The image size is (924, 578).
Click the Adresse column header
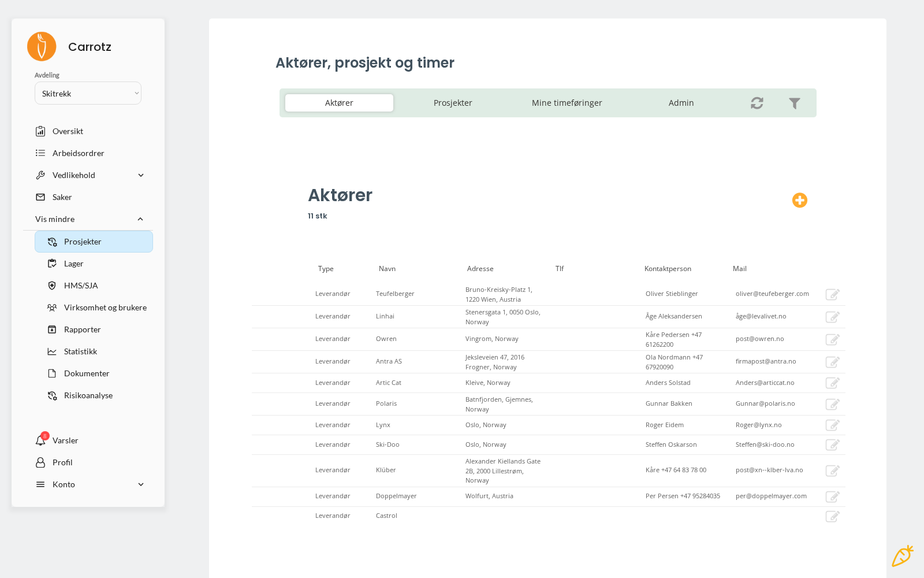480,269
